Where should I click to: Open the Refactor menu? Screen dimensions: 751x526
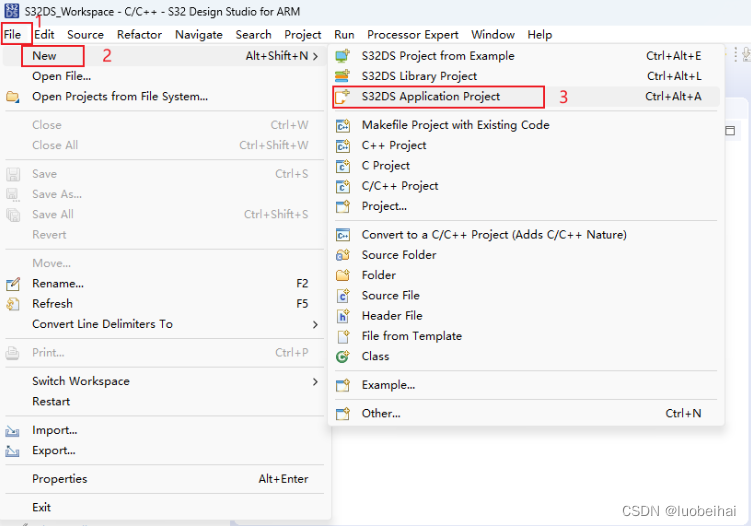point(139,34)
